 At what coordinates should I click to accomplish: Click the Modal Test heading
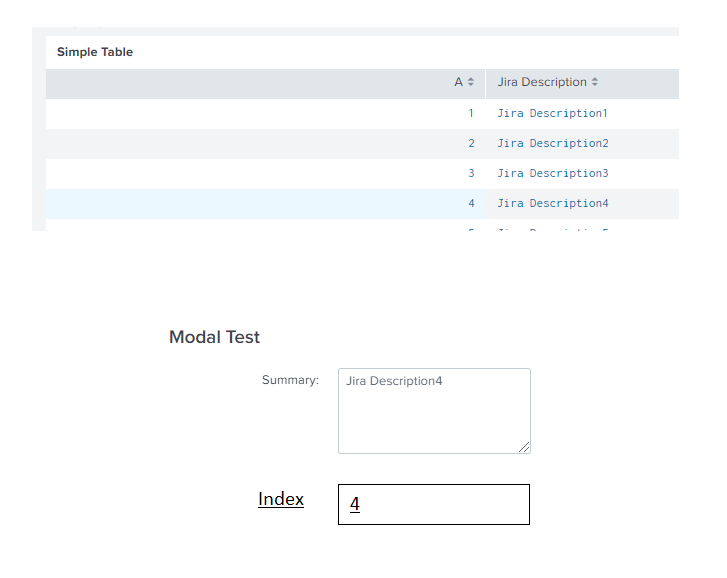tap(214, 337)
